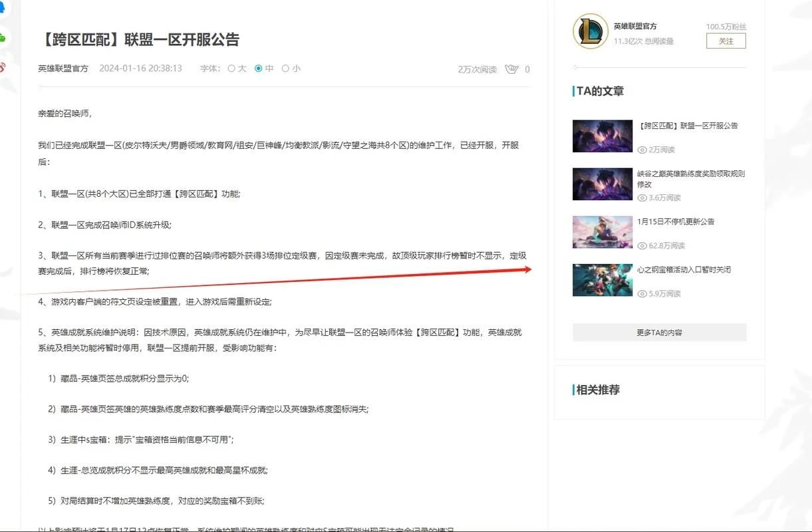Expand the TA的文章 article list
This screenshot has width=812, height=532.
pyautogui.click(x=599, y=91)
